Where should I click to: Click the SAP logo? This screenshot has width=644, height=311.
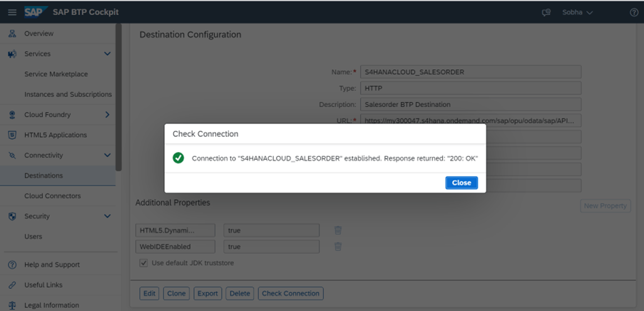point(36,12)
